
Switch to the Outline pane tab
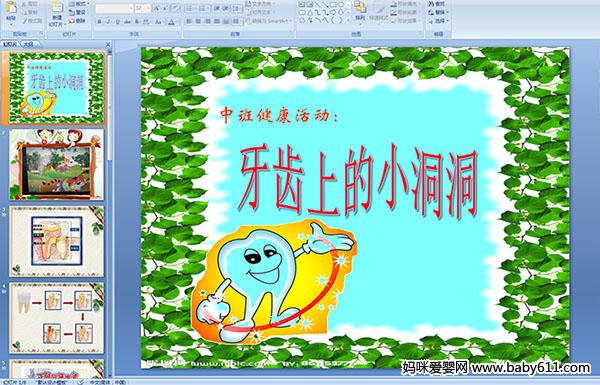[28, 44]
